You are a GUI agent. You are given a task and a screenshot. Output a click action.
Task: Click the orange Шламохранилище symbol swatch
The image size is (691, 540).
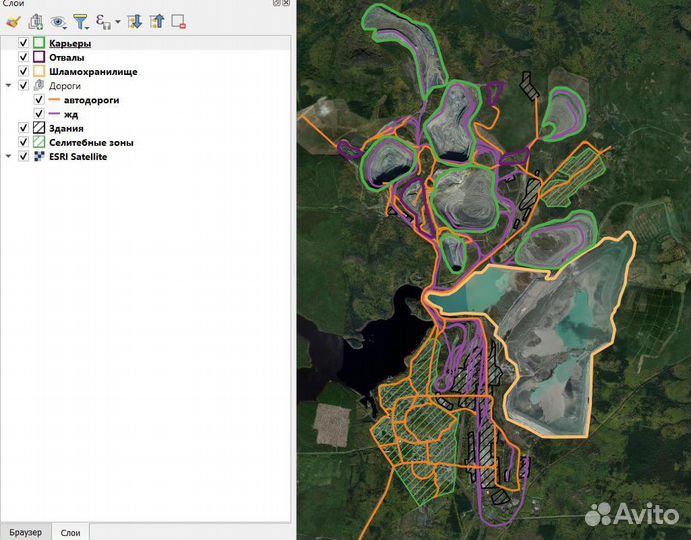coord(39,71)
